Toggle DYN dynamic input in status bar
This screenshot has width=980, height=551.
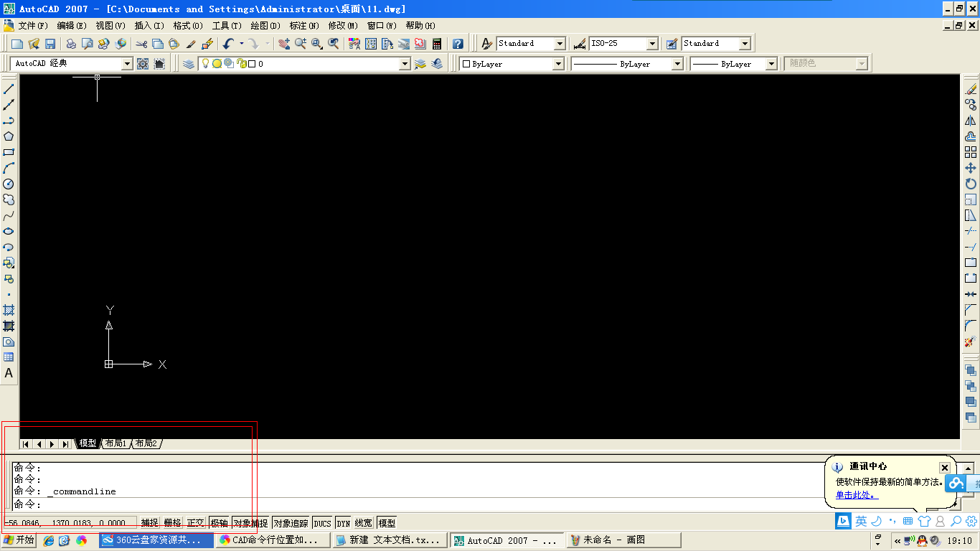click(x=344, y=523)
